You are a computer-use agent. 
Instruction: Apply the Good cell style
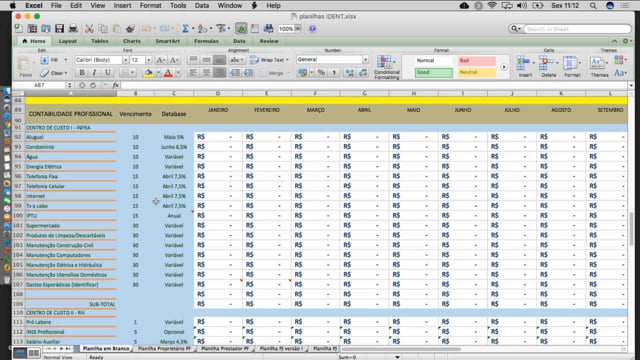click(x=433, y=73)
